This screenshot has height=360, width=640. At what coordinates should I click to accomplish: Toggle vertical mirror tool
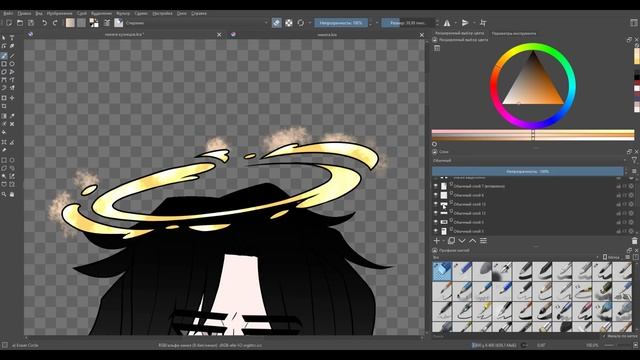click(x=465, y=23)
